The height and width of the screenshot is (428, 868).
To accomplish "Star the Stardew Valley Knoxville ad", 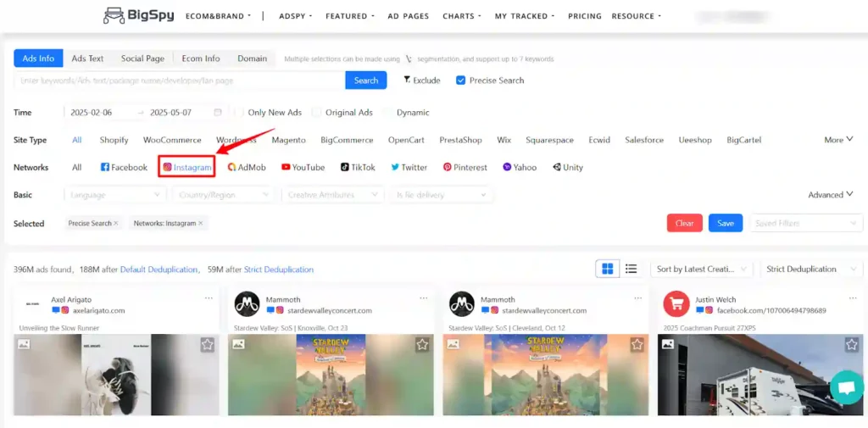I will 422,345.
